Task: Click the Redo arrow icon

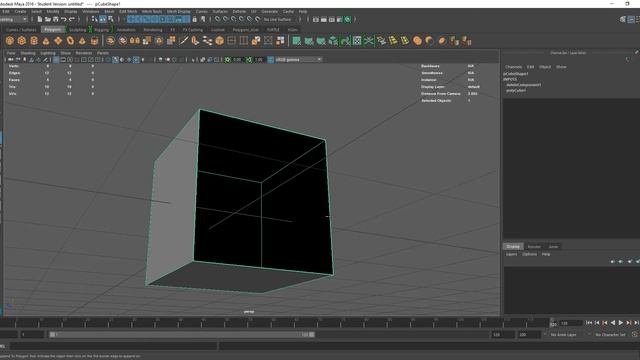Action: [72, 19]
